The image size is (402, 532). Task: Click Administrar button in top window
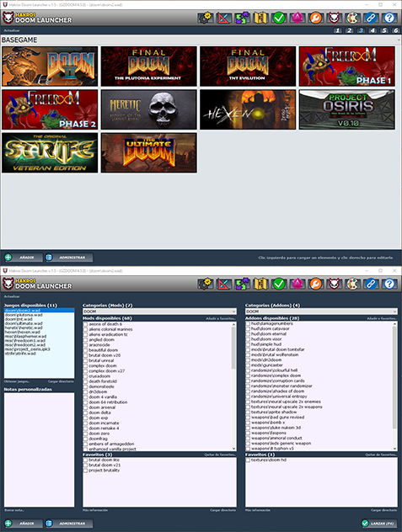click(x=69, y=258)
